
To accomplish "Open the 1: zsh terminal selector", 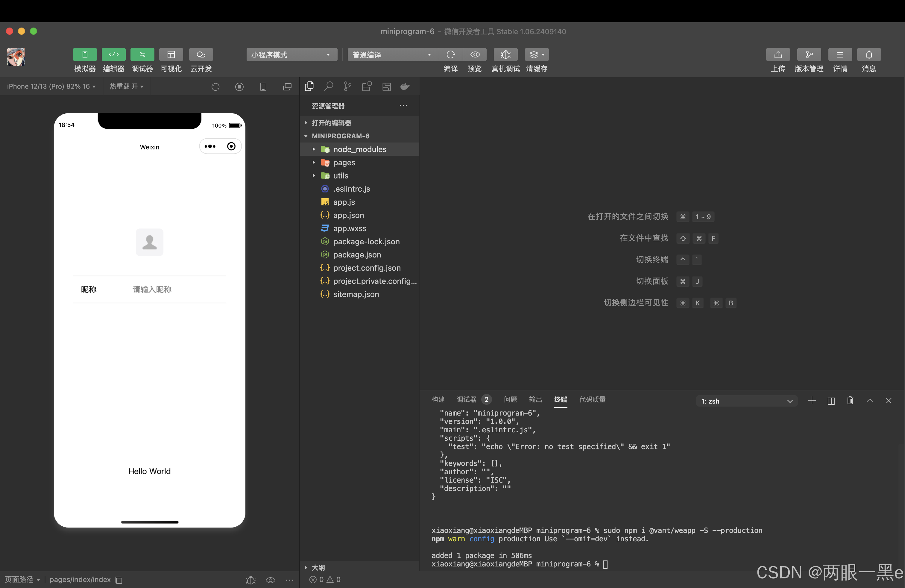I will (x=746, y=401).
